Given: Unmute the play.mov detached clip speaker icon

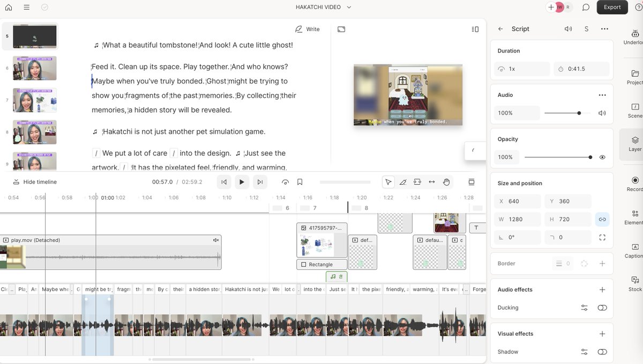Looking at the screenshot, I should (216, 240).
